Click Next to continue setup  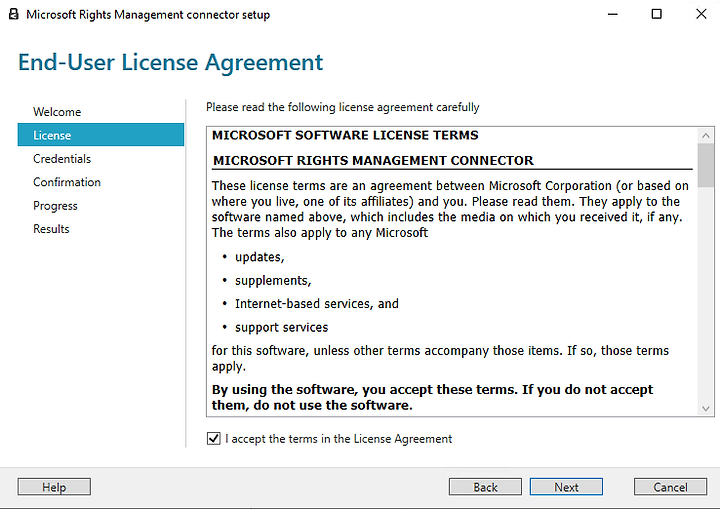pos(566,487)
